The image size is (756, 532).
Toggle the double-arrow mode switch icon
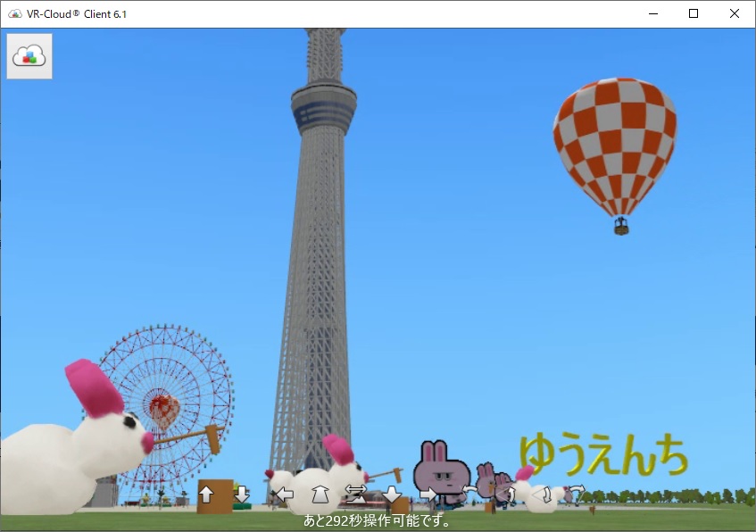pyautogui.click(x=356, y=495)
